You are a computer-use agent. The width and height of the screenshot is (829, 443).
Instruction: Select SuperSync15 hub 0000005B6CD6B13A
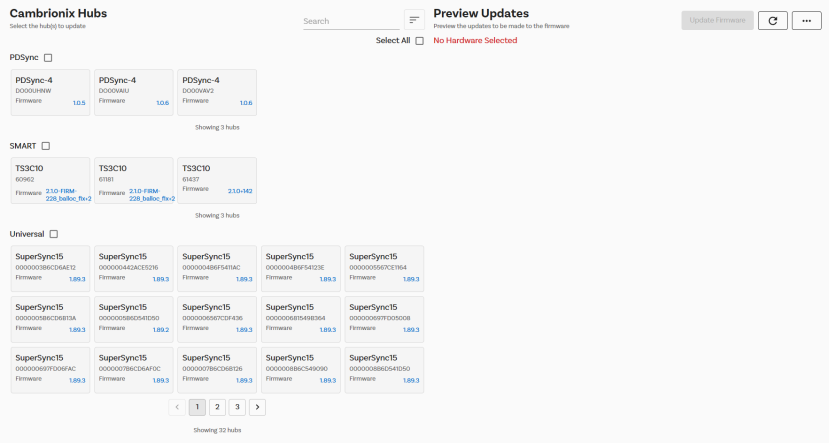[x=50, y=319]
